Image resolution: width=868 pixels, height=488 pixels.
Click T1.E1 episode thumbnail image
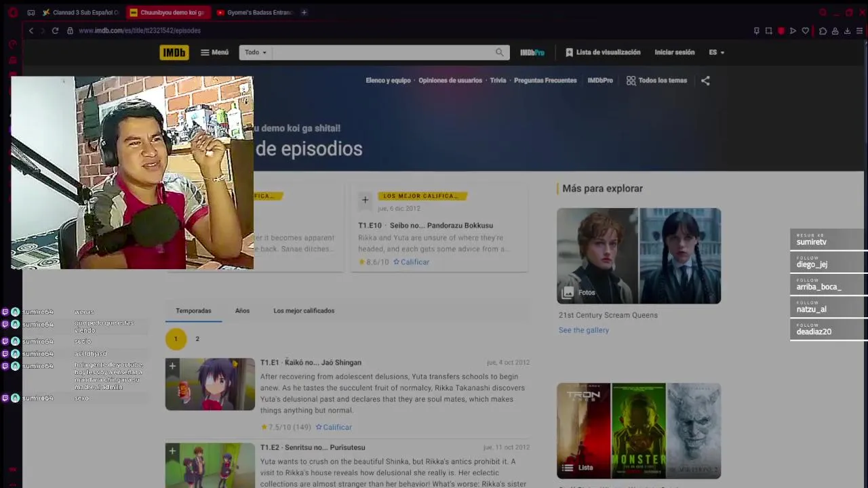[x=210, y=384]
